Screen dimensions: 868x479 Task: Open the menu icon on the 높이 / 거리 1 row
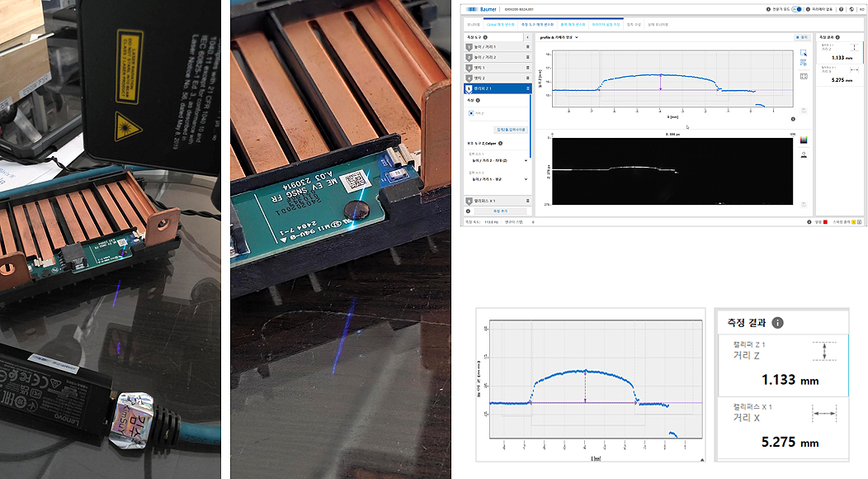pyautogui.click(x=528, y=48)
